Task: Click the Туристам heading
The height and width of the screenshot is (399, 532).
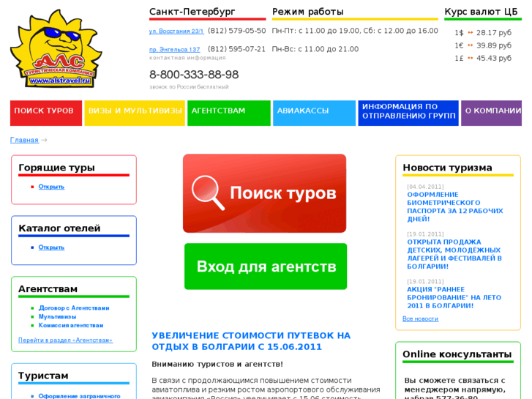Action: [43, 376]
